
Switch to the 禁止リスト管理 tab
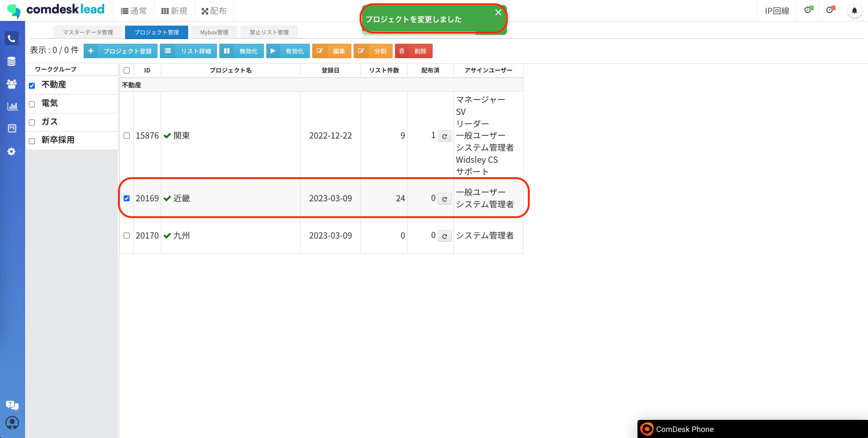269,32
